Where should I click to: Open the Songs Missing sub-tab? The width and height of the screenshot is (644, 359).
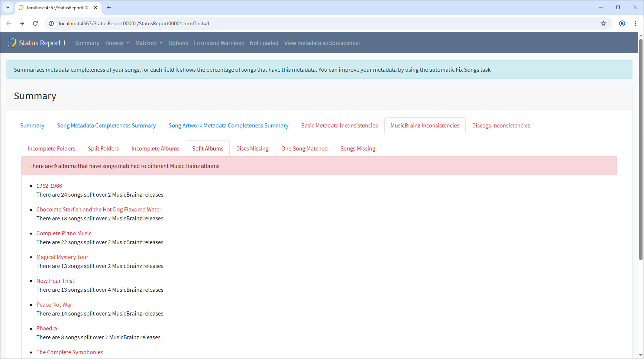click(358, 149)
